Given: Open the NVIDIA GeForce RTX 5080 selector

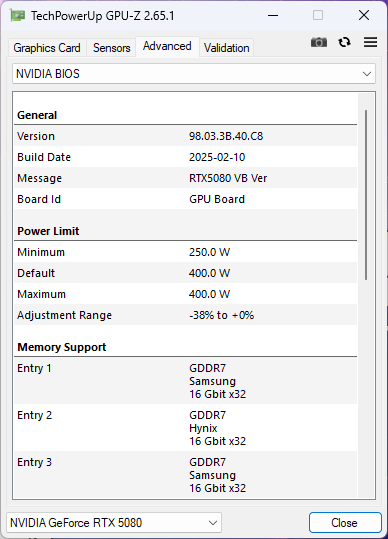Looking at the screenshot, I should coord(114,523).
